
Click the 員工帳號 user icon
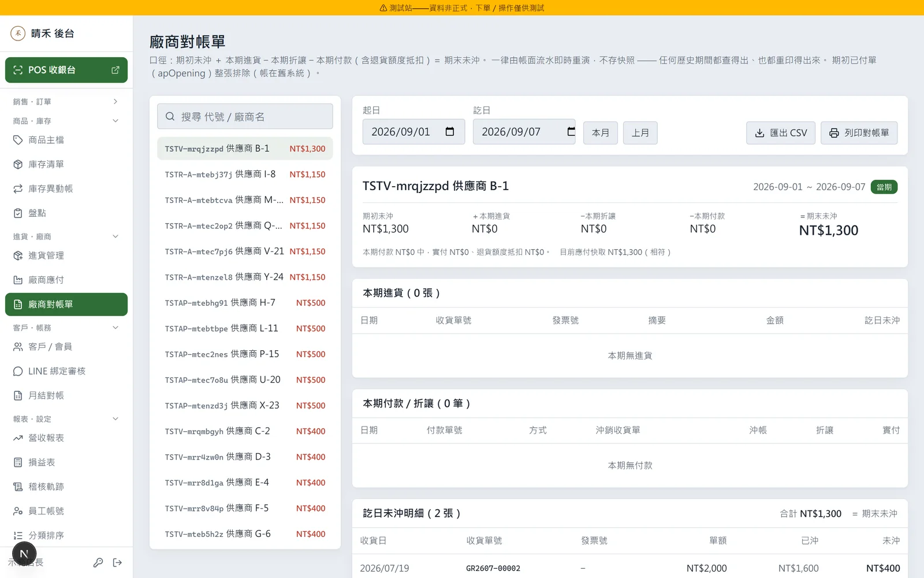coord(18,511)
